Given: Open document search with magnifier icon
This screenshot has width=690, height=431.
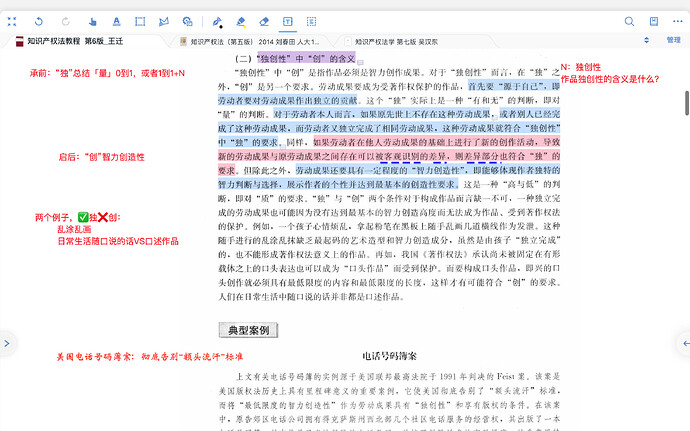Looking at the screenshot, I should (x=629, y=22).
